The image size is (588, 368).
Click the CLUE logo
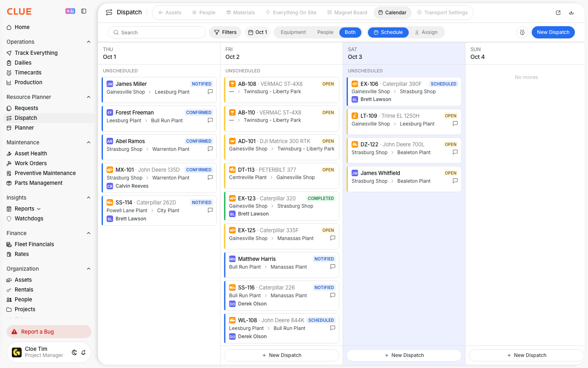coord(19,11)
